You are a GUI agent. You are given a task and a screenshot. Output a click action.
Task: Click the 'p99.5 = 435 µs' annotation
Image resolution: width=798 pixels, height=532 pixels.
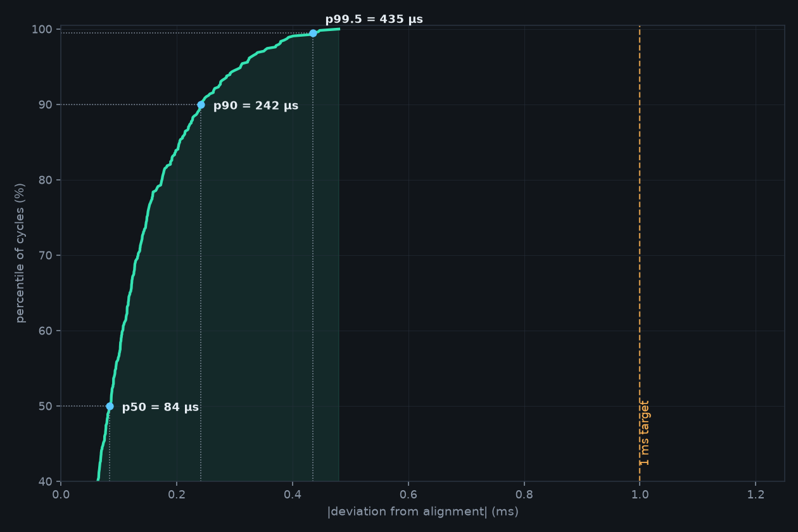[374, 20]
